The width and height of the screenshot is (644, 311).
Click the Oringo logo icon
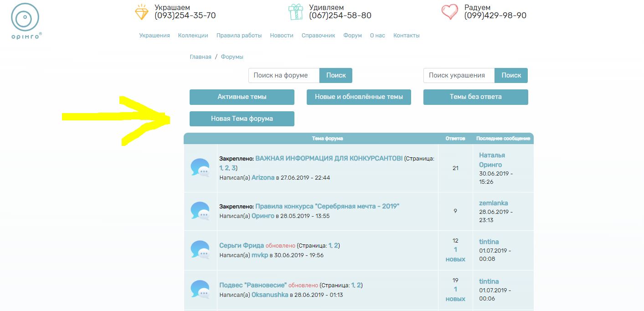(x=26, y=18)
